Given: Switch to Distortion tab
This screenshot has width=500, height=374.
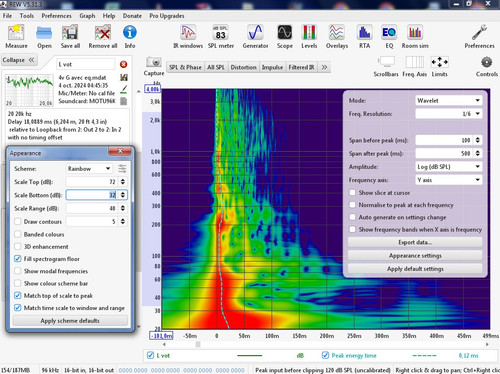Looking at the screenshot, I should 243,67.
